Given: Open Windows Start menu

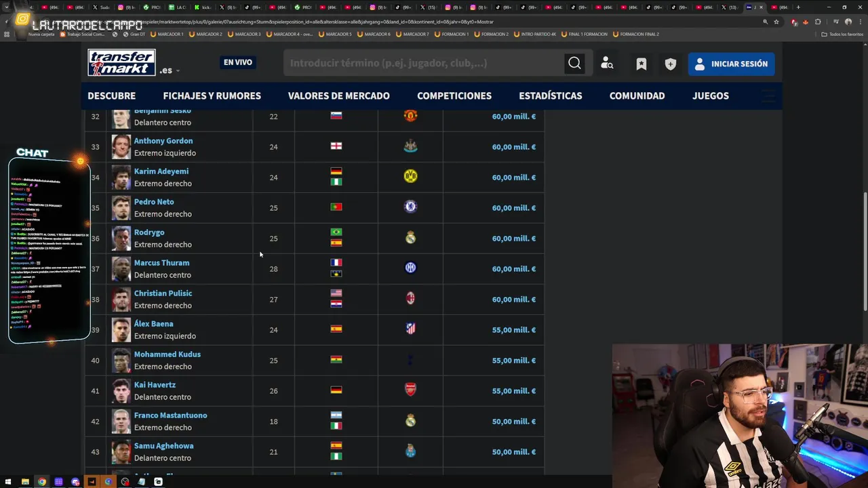Looking at the screenshot, I should pyautogui.click(x=7, y=482).
